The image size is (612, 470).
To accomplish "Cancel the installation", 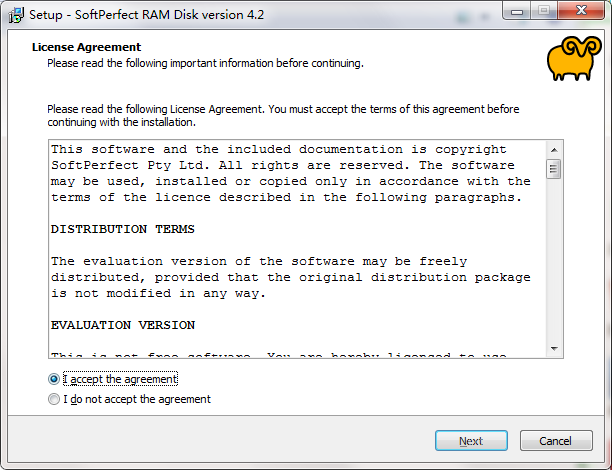I will 556,441.
